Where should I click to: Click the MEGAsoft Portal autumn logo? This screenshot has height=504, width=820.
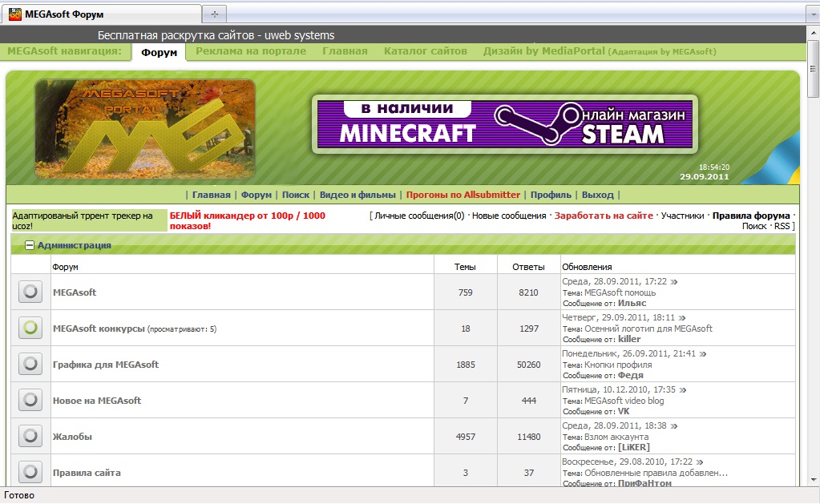[145, 129]
